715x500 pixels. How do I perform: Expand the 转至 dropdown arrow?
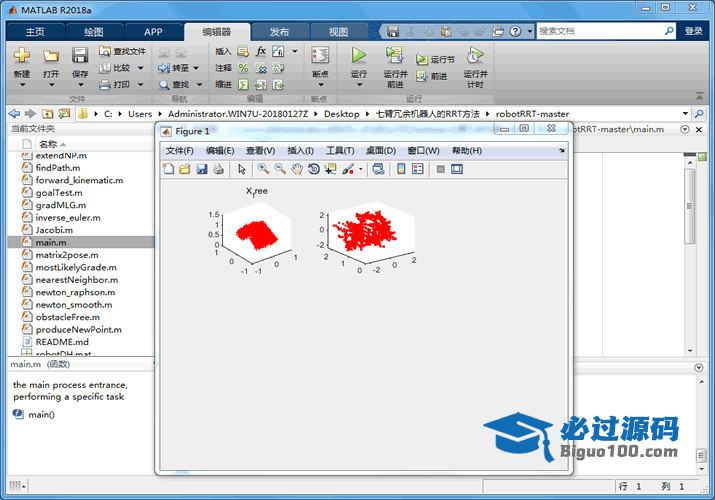[196, 68]
